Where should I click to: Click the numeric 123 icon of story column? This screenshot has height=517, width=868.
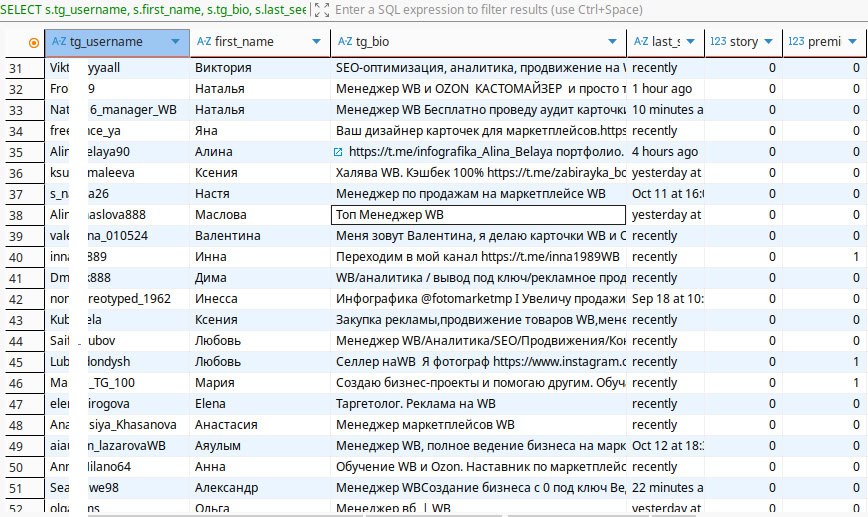[717, 42]
